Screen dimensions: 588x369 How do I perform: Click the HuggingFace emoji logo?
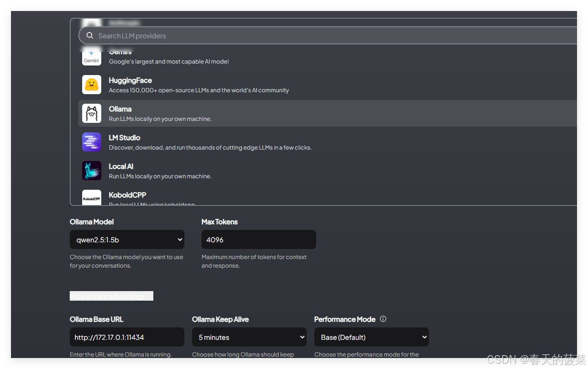[92, 85]
